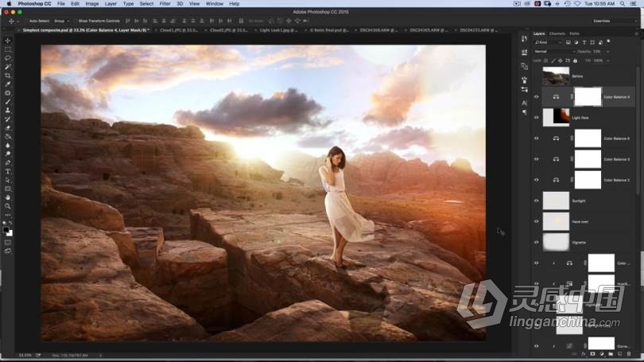Select the Magic Wand tool
Screen dimensions: 644x362
point(8,67)
